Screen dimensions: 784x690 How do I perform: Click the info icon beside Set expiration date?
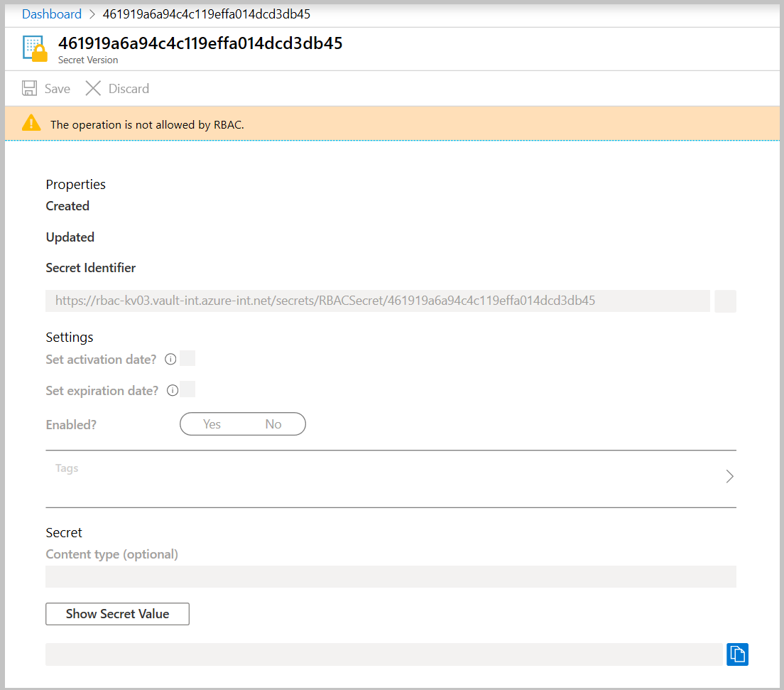pyautogui.click(x=173, y=390)
